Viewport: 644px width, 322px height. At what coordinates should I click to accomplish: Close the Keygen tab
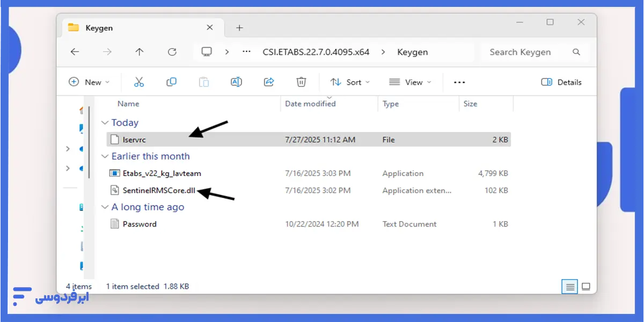(x=210, y=27)
